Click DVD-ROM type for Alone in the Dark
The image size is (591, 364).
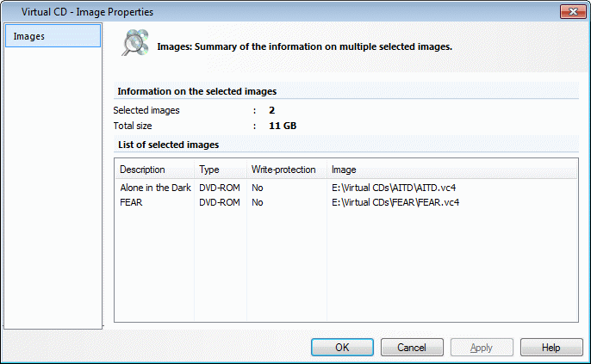tap(220, 188)
